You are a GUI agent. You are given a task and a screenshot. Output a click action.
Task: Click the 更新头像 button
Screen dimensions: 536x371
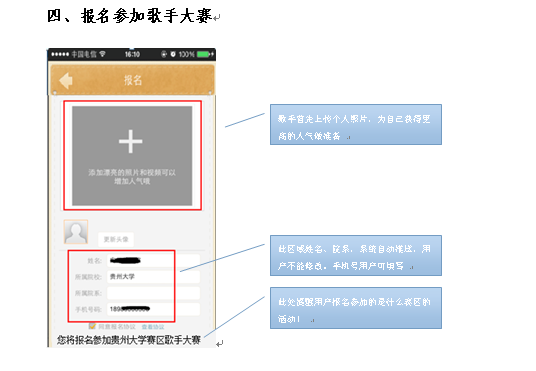point(116,239)
